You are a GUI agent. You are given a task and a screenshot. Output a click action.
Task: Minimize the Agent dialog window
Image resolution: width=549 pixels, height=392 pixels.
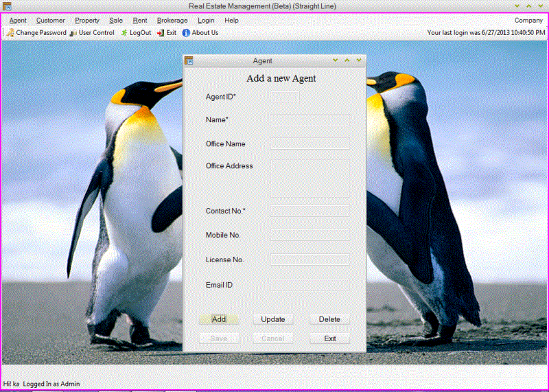click(336, 60)
